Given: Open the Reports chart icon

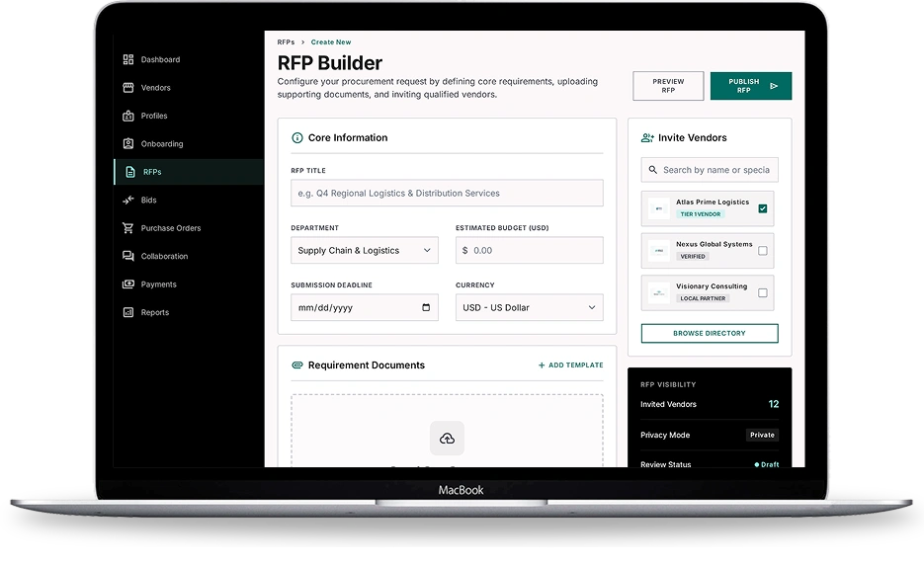Looking at the screenshot, I should tap(127, 313).
